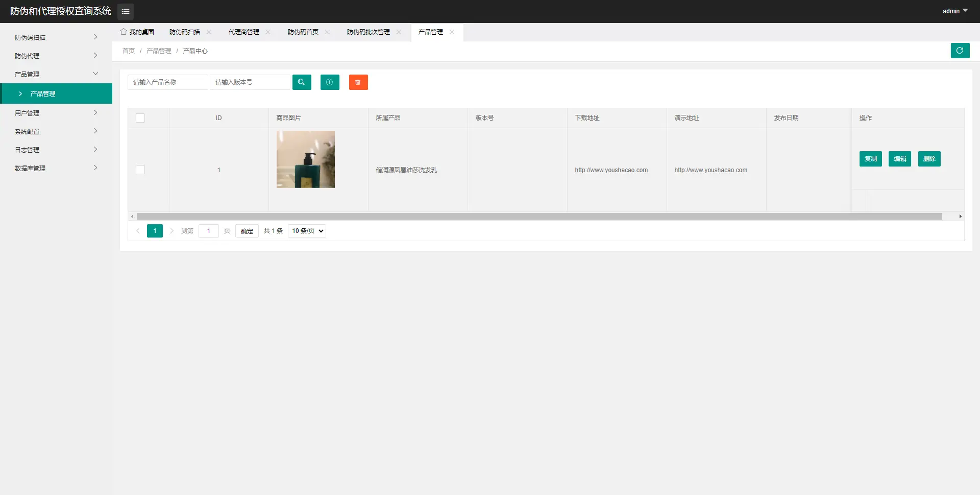The image size is (980, 495).
Task: Close the 防伪码首页 tab
Action: [x=327, y=32]
